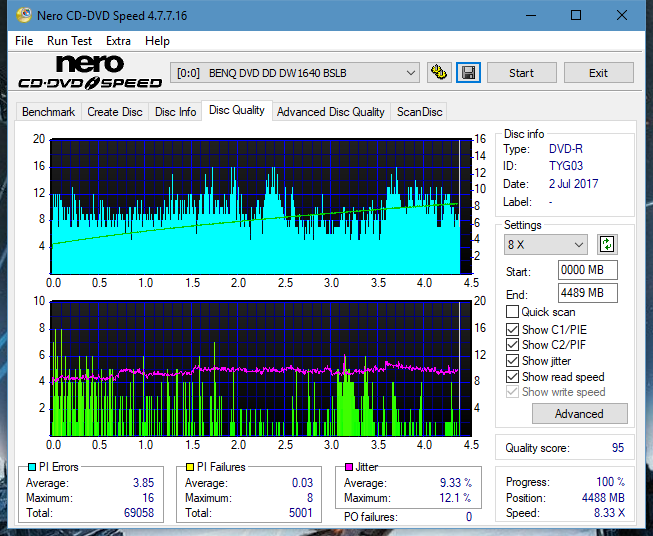The height and width of the screenshot is (536, 653).
Task: Click the Exit button
Action: click(598, 73)
